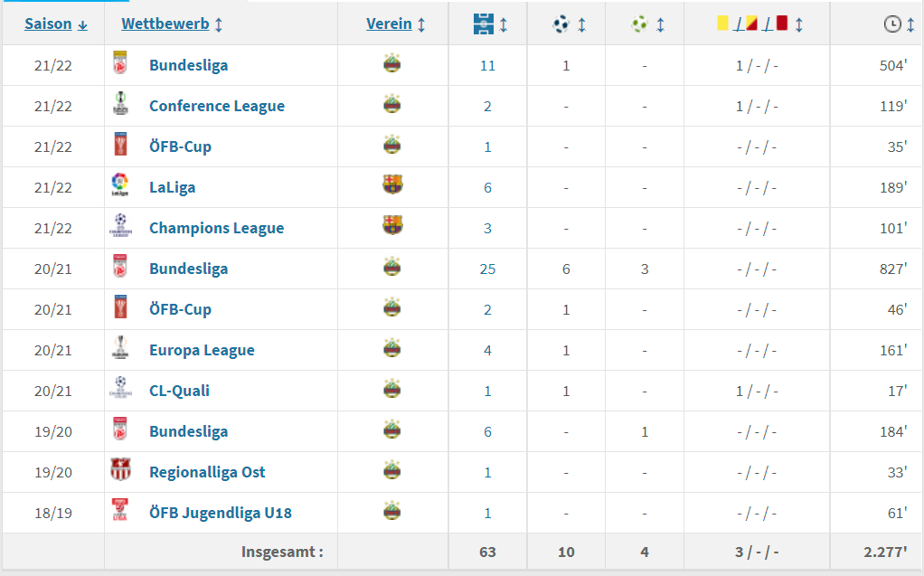The height and width of the screenshot is (576, 924).
Task: Open 25 appearances in 20/21 Bundesliga
Action: [x=487, y=269]
